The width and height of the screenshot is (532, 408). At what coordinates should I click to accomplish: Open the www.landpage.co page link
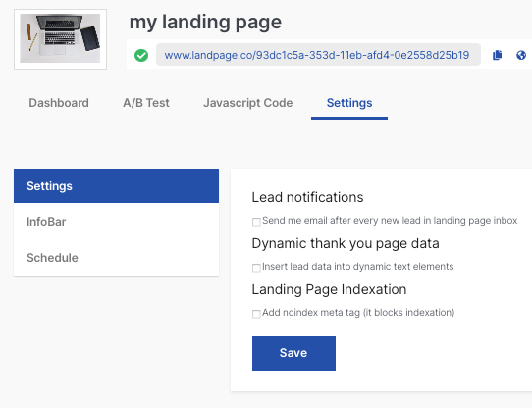[317, 55]
